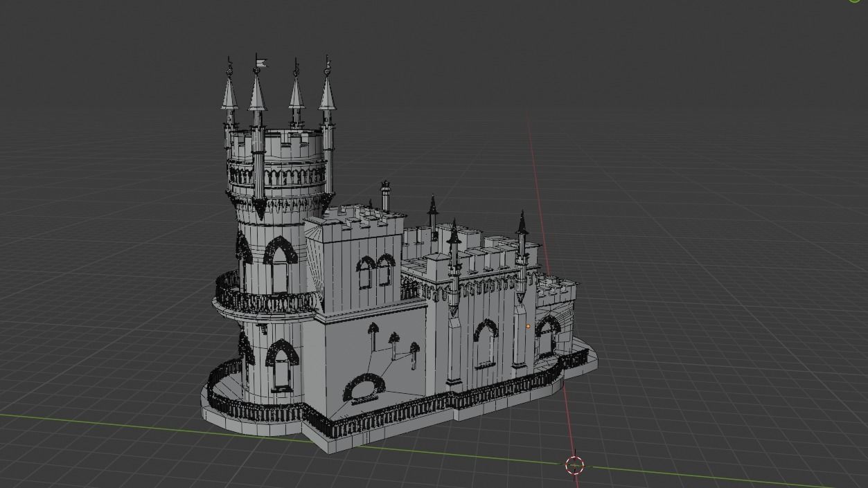
Task: Click the red-white 3D cursor crosshair
Action: 575,466
